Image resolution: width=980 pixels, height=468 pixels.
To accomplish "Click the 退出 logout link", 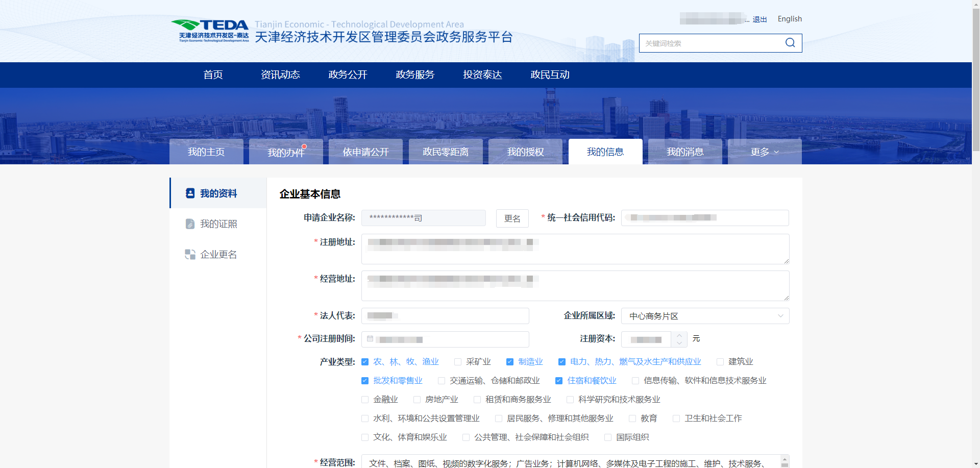I will tap(759, 19).
